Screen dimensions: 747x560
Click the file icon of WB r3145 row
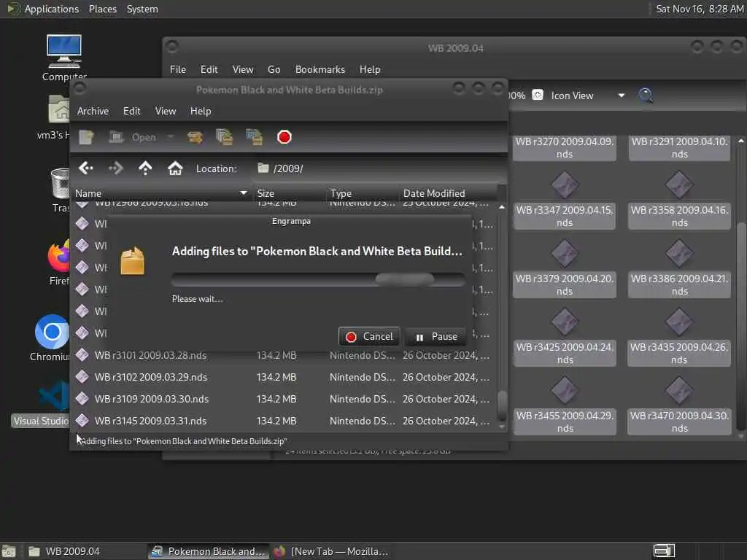coord(82,421)
